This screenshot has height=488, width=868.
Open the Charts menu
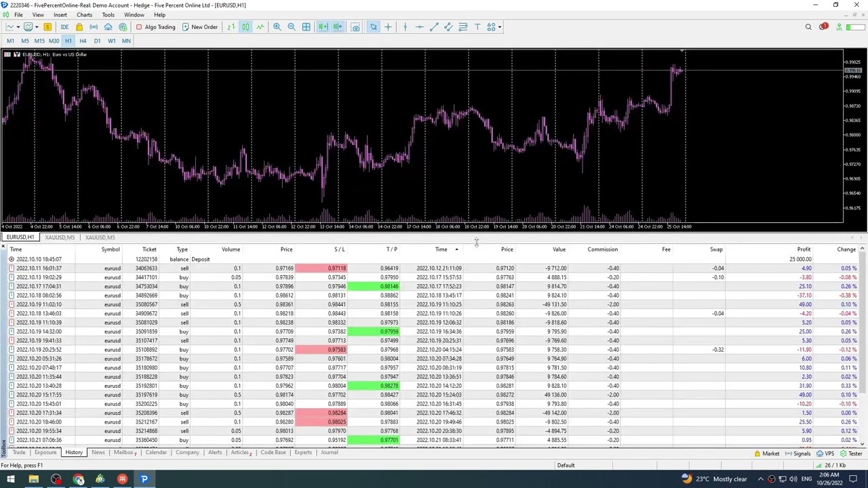pos(84,15)
